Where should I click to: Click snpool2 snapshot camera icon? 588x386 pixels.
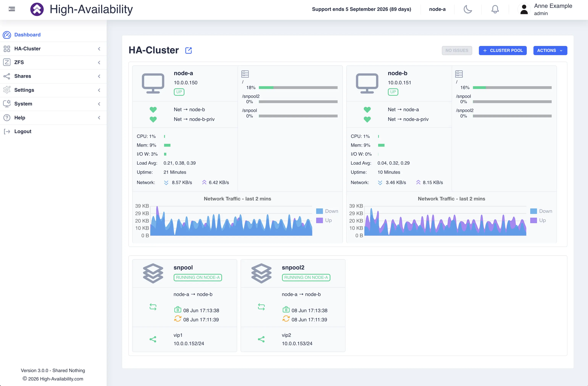pyautogui.click(x=286, y=310)
